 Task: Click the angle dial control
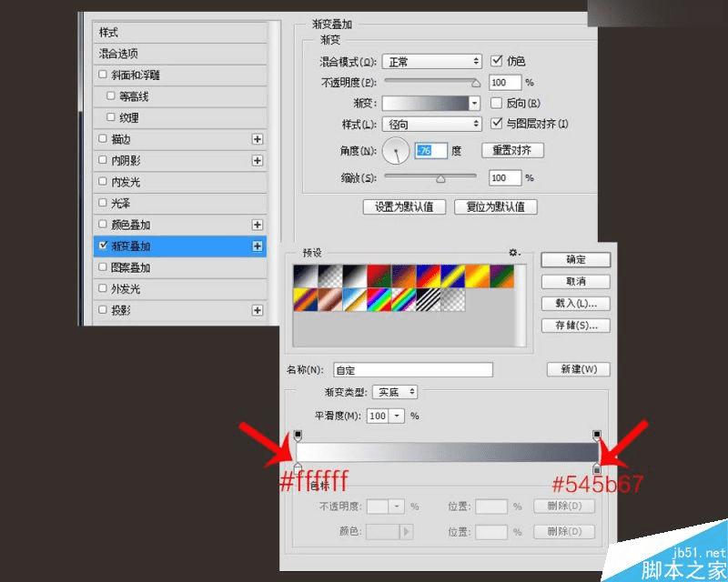point(396,151)
